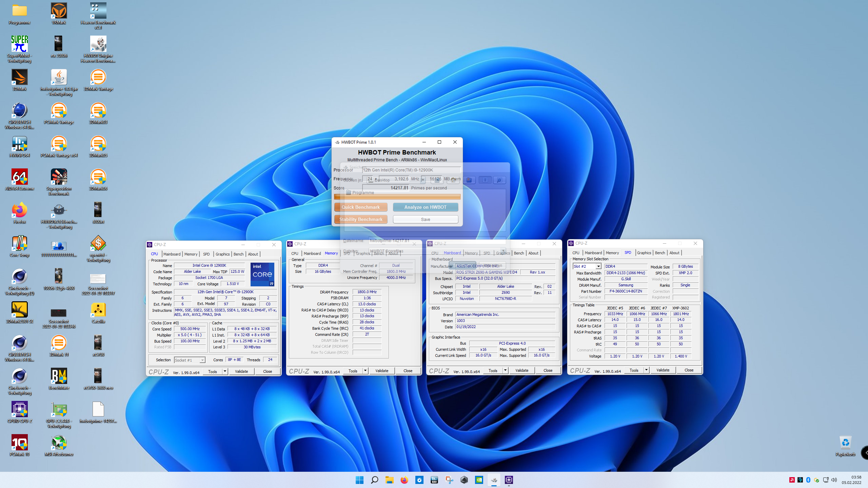Viewport: 868px width, 488px height.
Task: Open the Tools dropdown arrow in CPU-Z Memory window
Action: (x=365, y=371)
